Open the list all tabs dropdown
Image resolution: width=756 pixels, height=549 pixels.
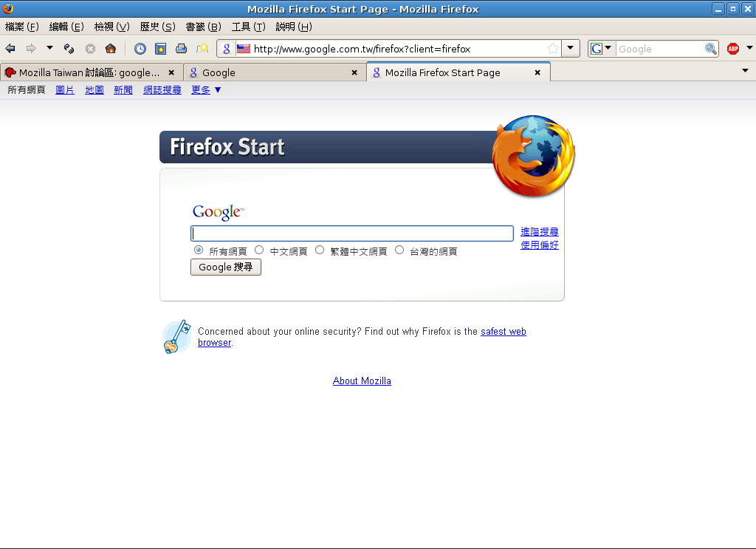tap(745, 71)
